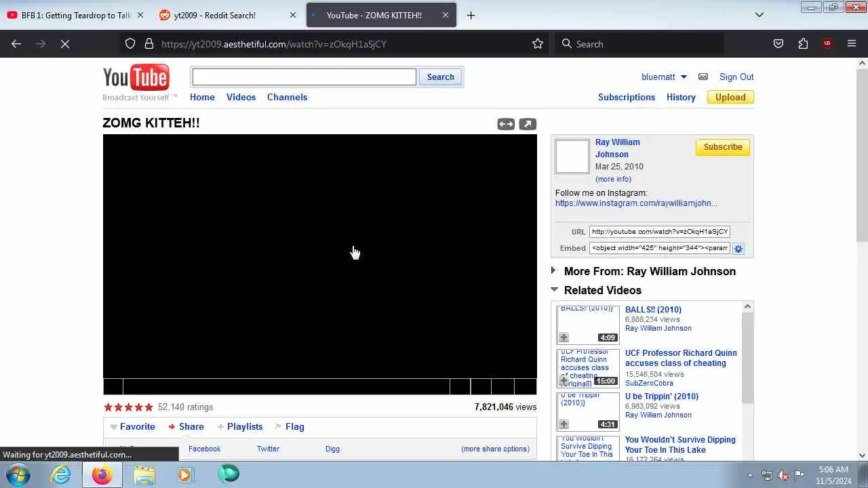Image resolution: width=868 pixels, height=488 pixels.
Task: Click the Upload button
Action: 730,97
